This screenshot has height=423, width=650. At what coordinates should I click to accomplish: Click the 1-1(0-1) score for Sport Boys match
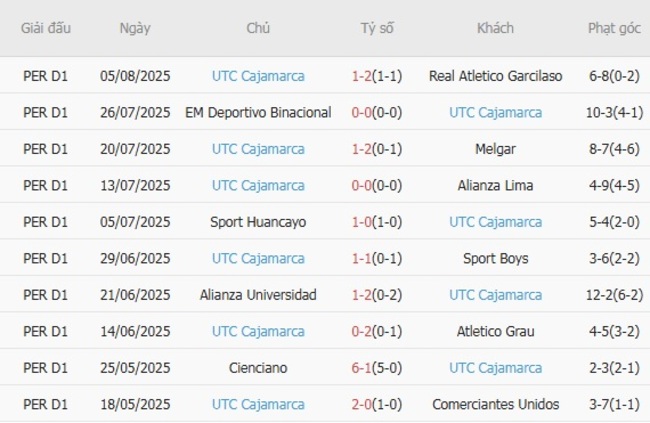(x=377, y=258)
